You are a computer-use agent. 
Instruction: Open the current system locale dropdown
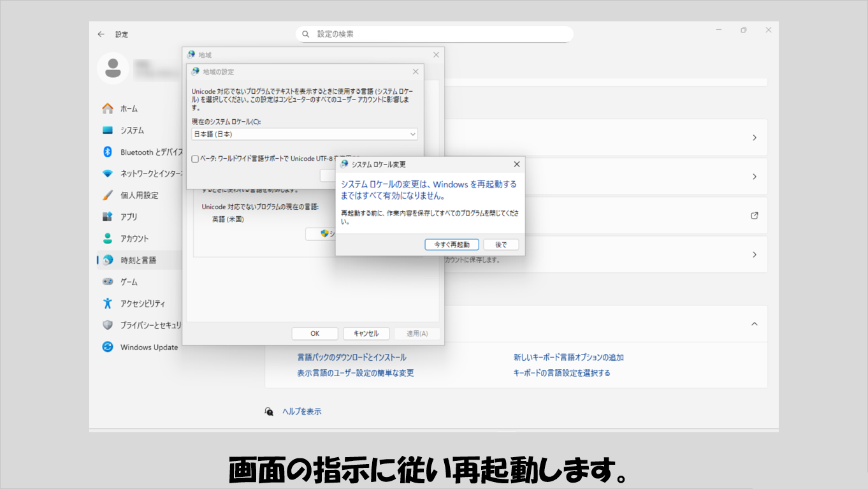point(305,135)
